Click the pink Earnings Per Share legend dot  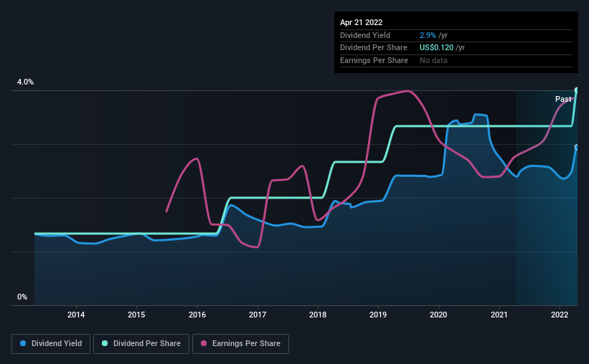[x=204, y=343]
